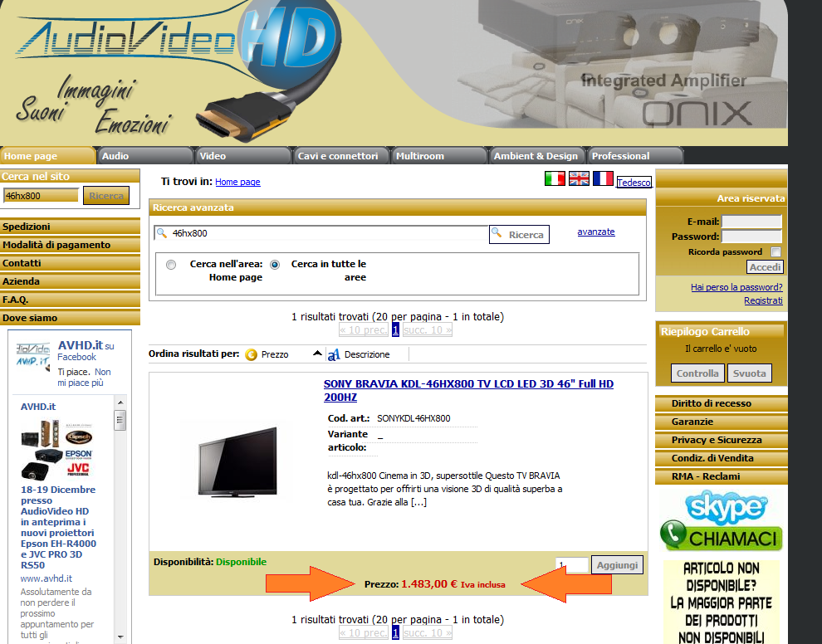Open the Spedizioni menu item
Viewport: 822px width, 644px height.
(70, 227)
